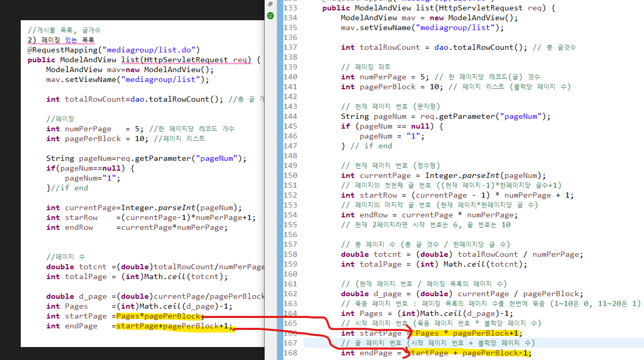This screenshot has width=644, height=360.
Task: Click "dao.totalRowCount()" on editor line 137
Action: [x=478, y=47]
